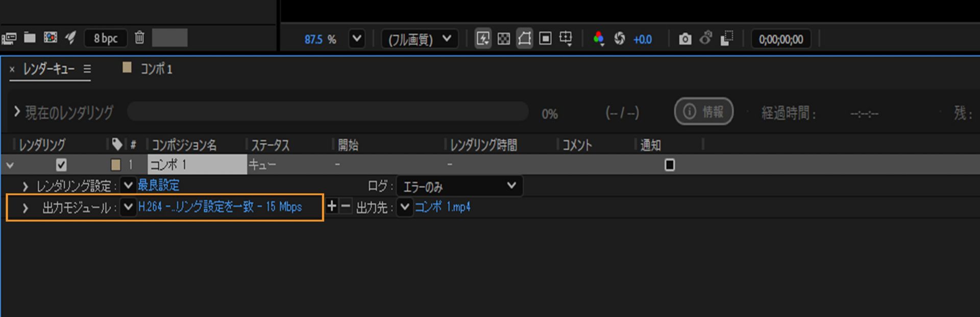Screen dimensions: 980x317
Task: Add an output module with the plus button
Action: (332, 206)
